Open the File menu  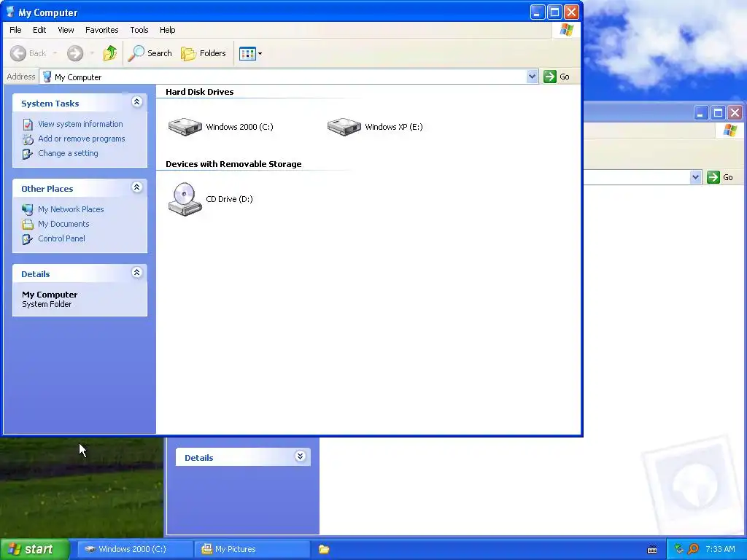(15, 30)
